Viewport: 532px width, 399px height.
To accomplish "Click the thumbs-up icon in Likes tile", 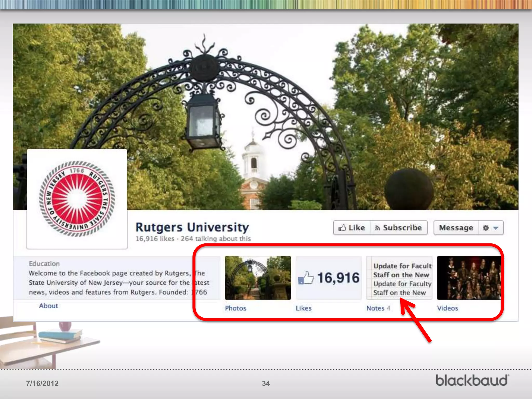I will [x=306, y=278].
